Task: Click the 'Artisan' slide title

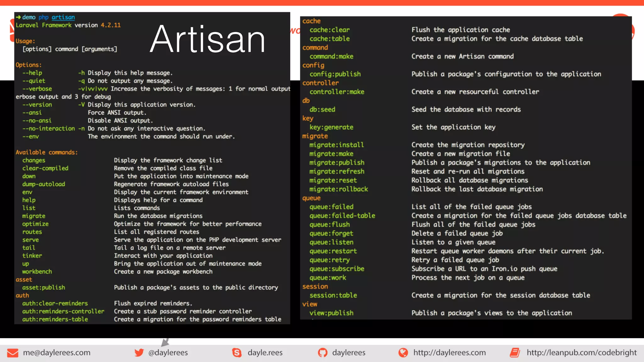Action: click(208, 39)
